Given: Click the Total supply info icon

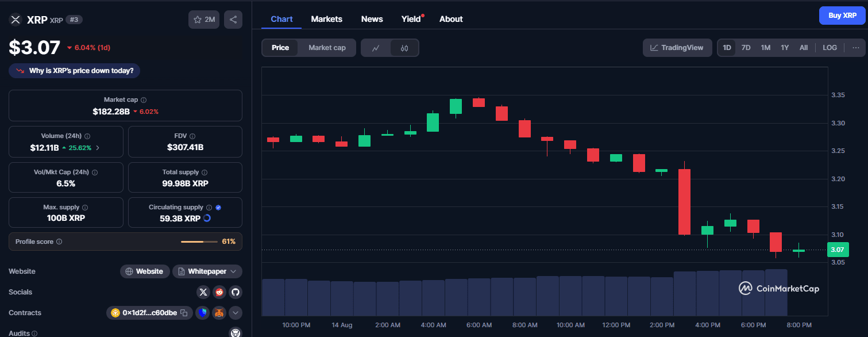Looking at the screenshot, I should coord(205,173).
